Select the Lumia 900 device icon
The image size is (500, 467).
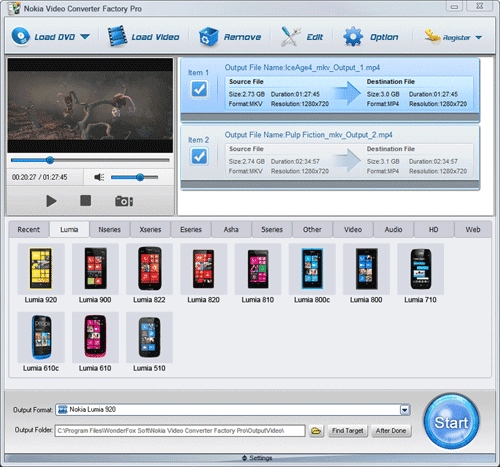pos(95,269)
